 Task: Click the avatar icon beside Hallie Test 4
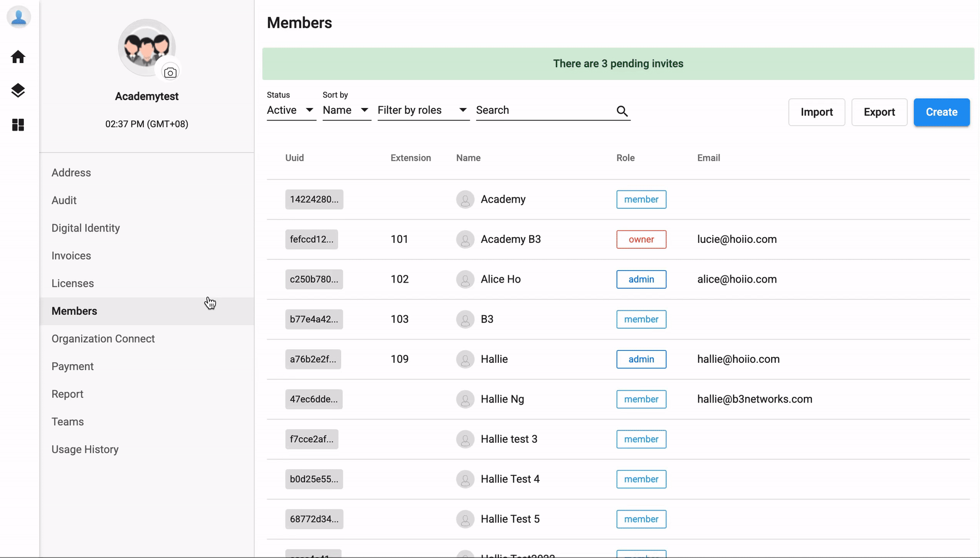click(x=465, y=479)
